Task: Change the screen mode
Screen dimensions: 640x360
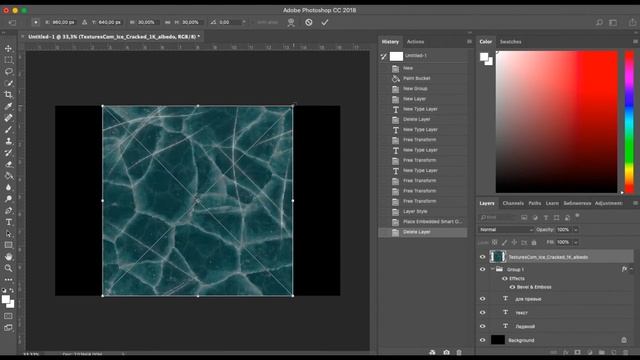Action: point(8,327)
